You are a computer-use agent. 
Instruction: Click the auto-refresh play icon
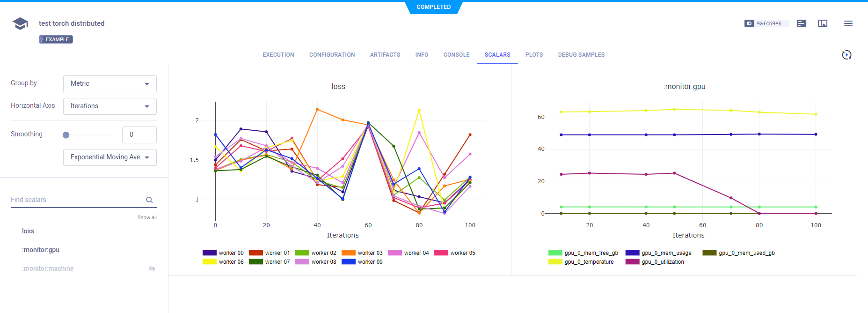846,55
